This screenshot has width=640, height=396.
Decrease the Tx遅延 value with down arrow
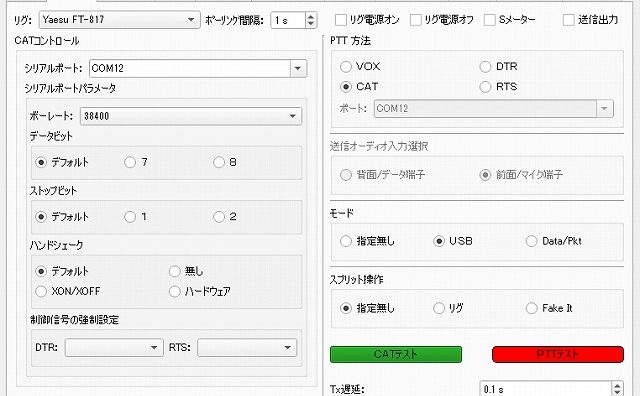(x=618, y=392)
